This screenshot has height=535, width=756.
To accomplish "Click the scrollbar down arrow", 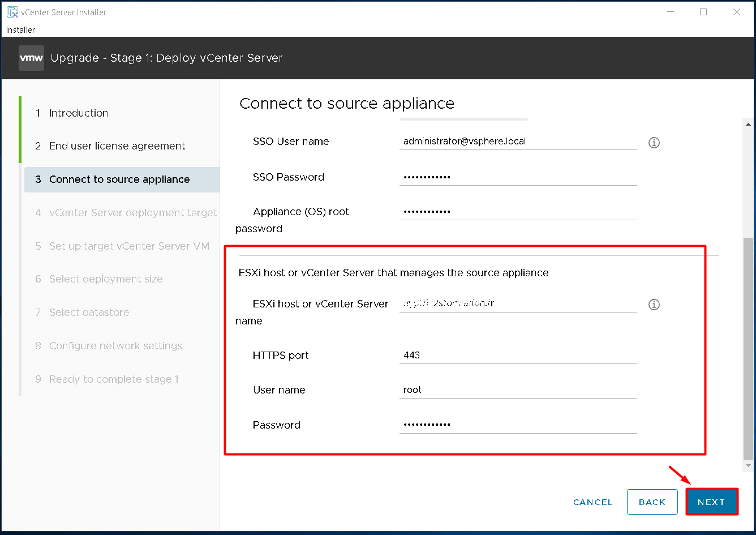I will coord(749,465).
